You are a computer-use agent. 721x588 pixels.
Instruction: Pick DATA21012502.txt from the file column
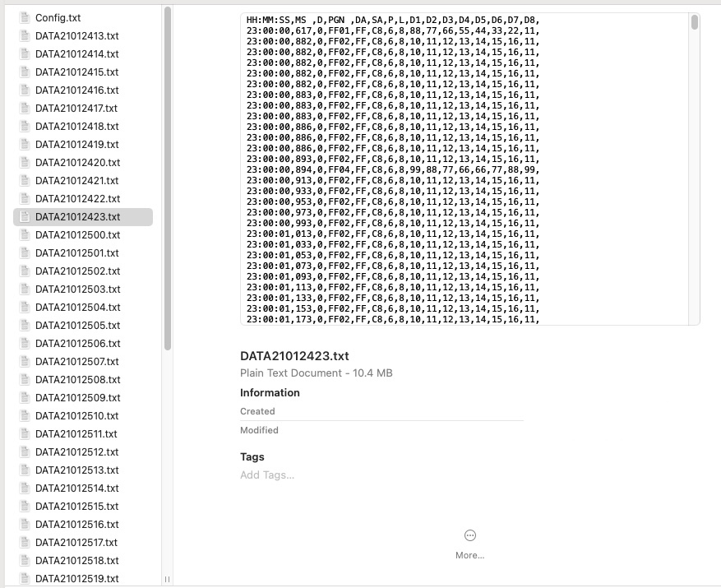pos(77,271)
